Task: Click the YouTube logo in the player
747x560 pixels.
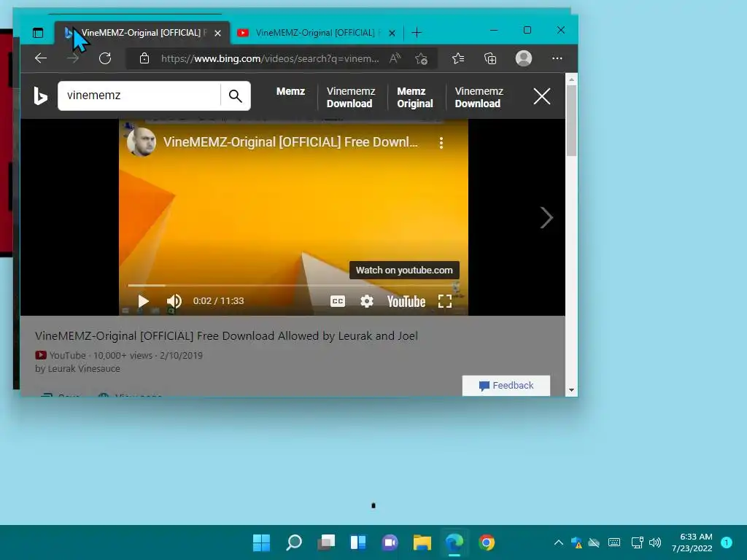Action: [406, 301]
